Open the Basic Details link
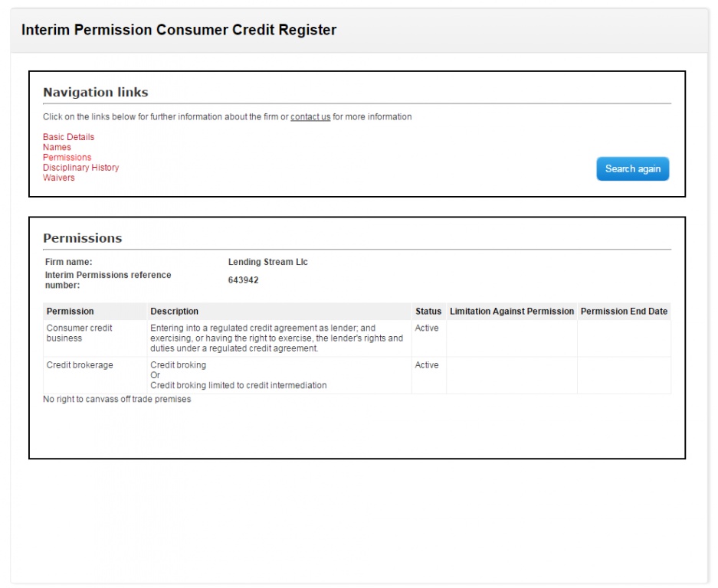718x588 pixels. point(68,137)
